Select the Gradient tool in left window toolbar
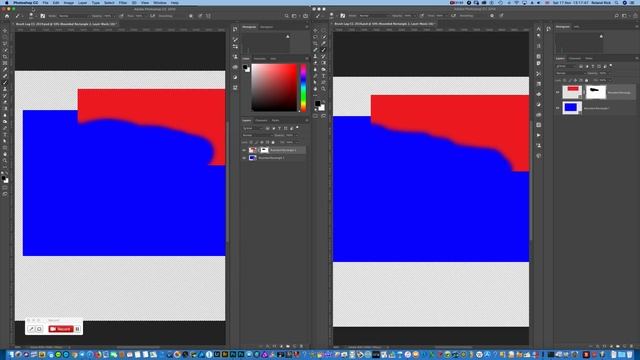The image size is (640, 360). click(5, 108)
